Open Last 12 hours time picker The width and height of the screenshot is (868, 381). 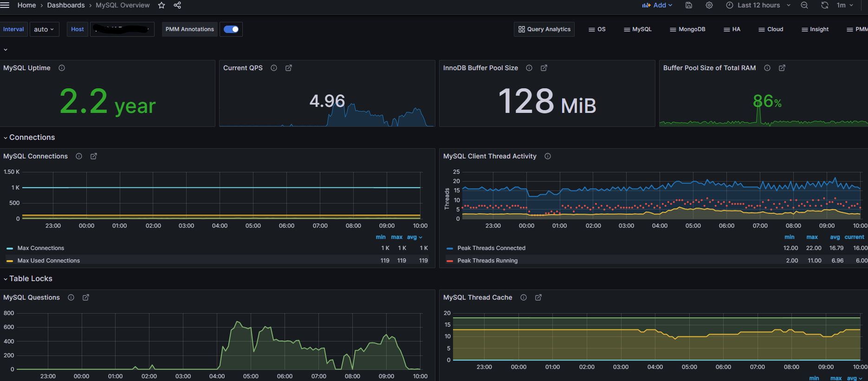pyautogui.click(x=758, y=5)
